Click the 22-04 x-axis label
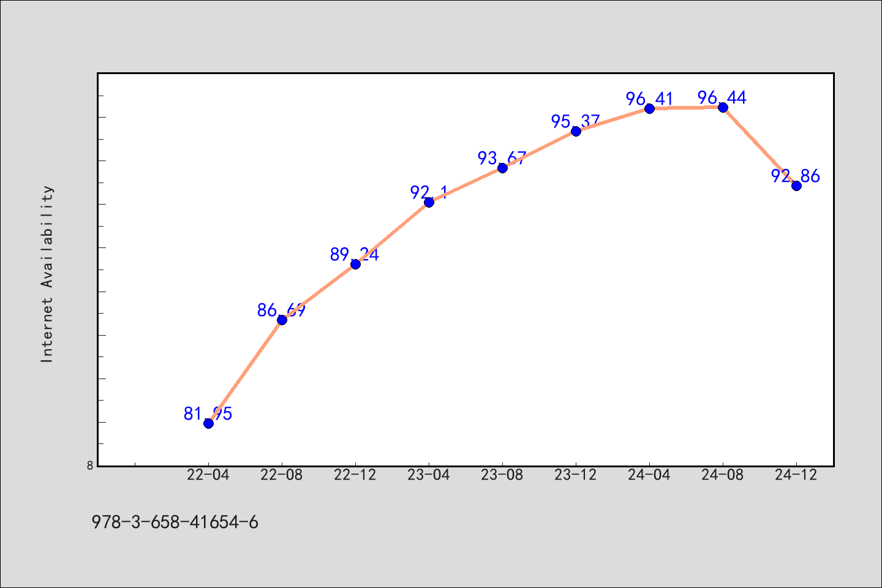This screenshot has width=882, height=588. (x=208, y=475)
